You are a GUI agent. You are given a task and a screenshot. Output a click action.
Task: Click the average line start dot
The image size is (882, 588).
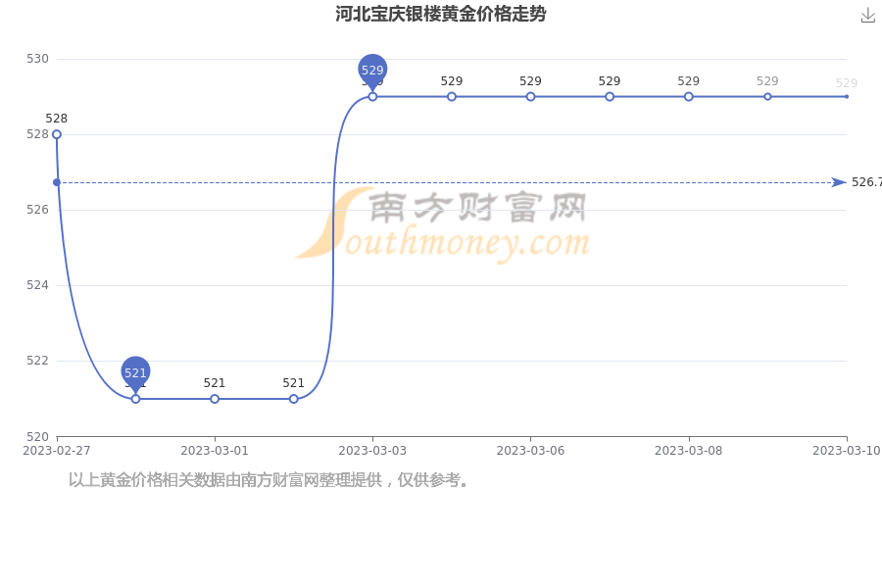(x=57, y=182)
